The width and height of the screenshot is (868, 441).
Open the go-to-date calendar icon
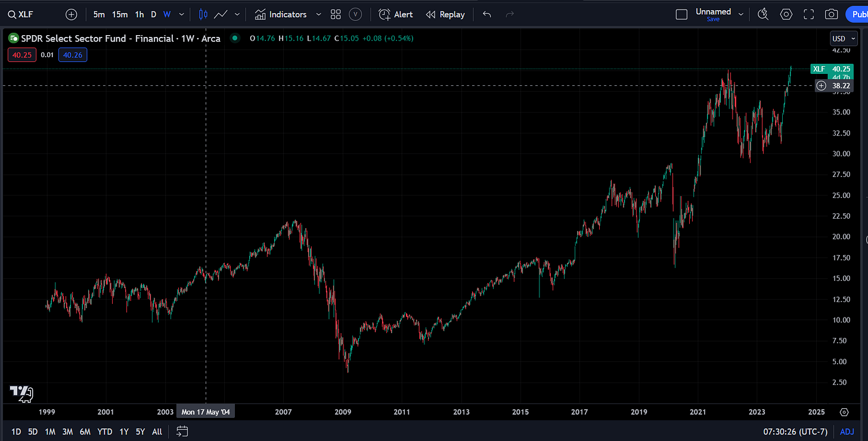(x=182, y=431)
